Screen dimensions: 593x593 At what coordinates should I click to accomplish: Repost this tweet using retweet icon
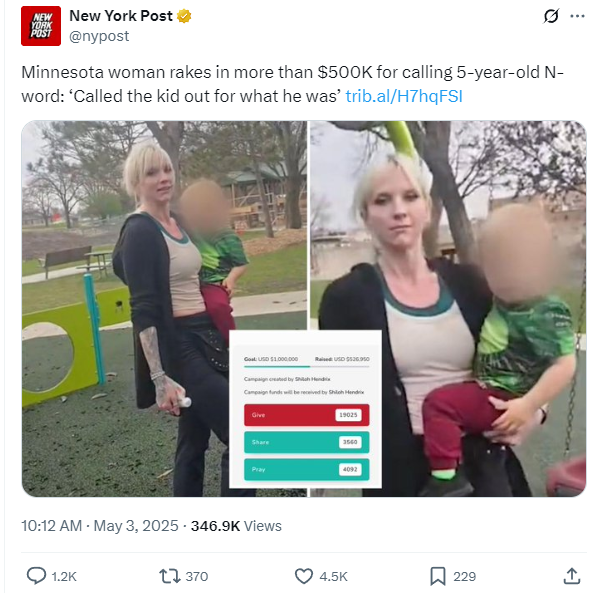169,576
